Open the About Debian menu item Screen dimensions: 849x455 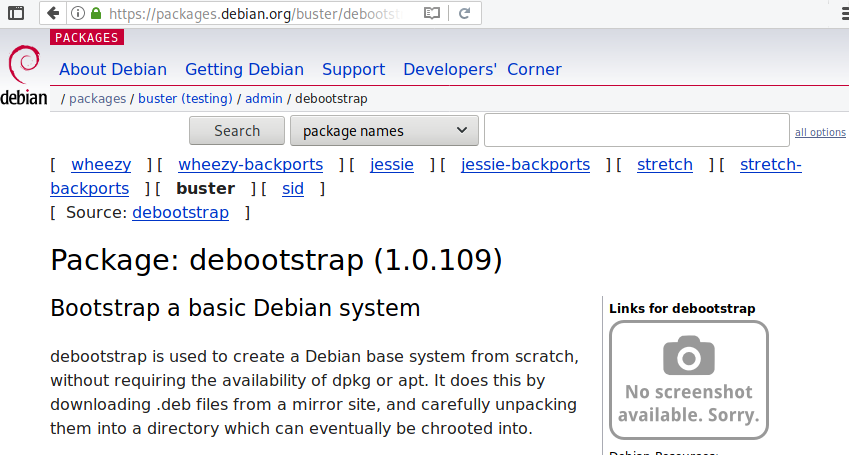113,69
